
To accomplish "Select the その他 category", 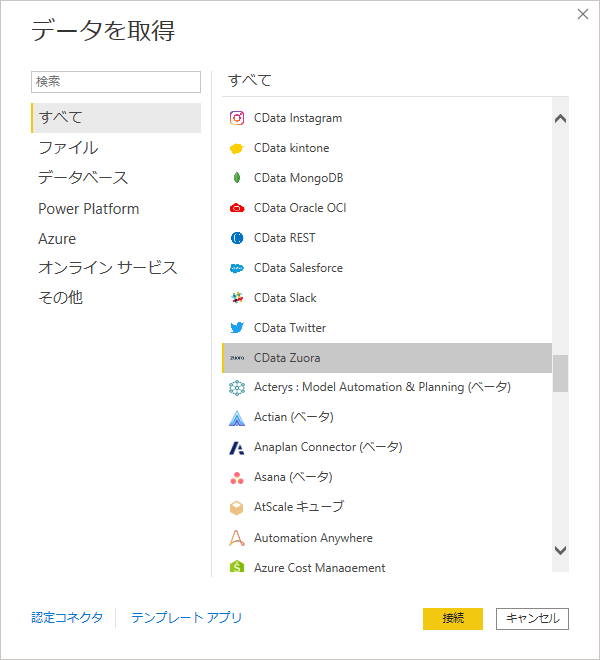I will pos(61,298).
